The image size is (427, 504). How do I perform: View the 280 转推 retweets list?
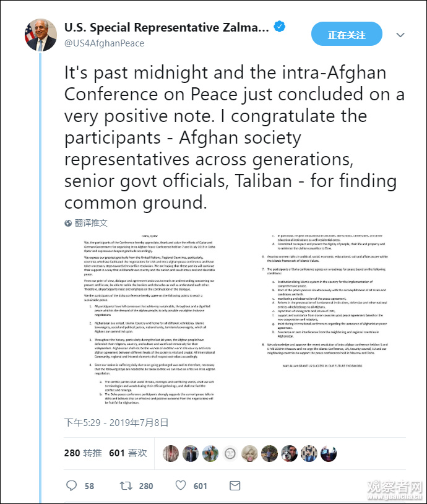pos(82,453)
